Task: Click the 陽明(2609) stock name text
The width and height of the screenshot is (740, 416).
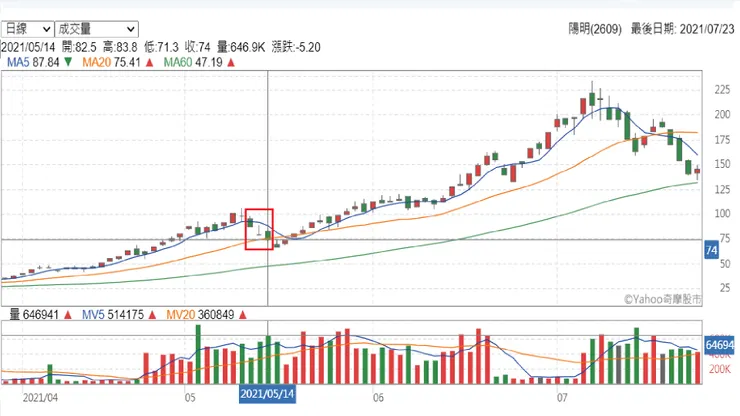Action: point(595,29)
